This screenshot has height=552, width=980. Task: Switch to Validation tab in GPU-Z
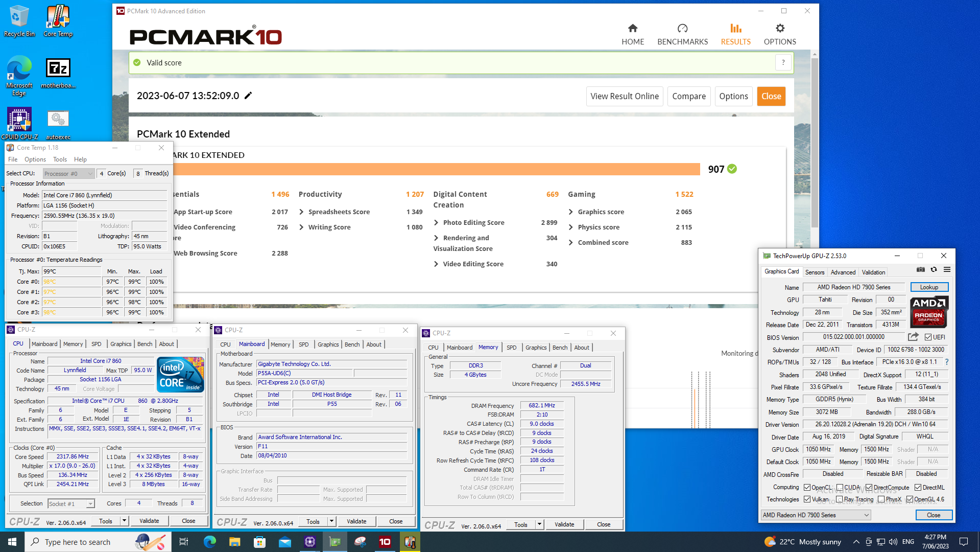pyautogui.click(x=873, y=272)
